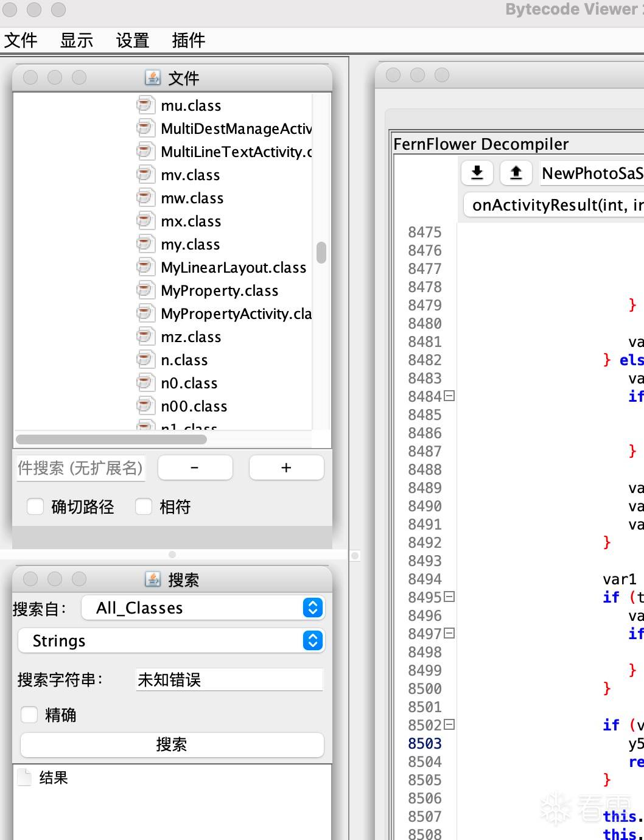Screen dimensions: 644x840
Task: Click the mu.class file icon
Action: [145, 105]
